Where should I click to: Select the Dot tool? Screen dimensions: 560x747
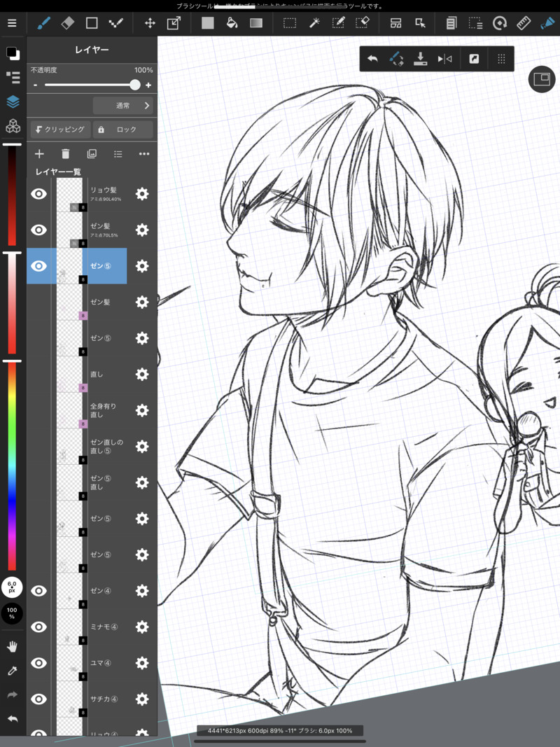click(115, 23)
